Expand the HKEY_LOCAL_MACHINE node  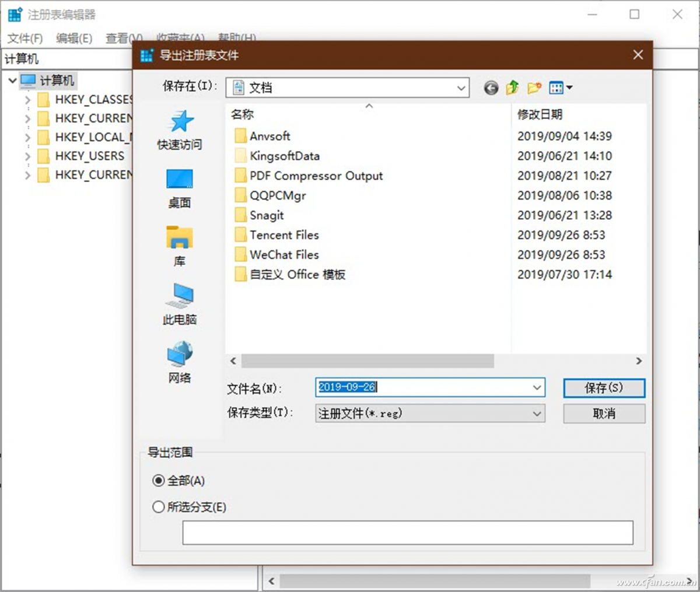pyautogui.click(x=27, y=138)
